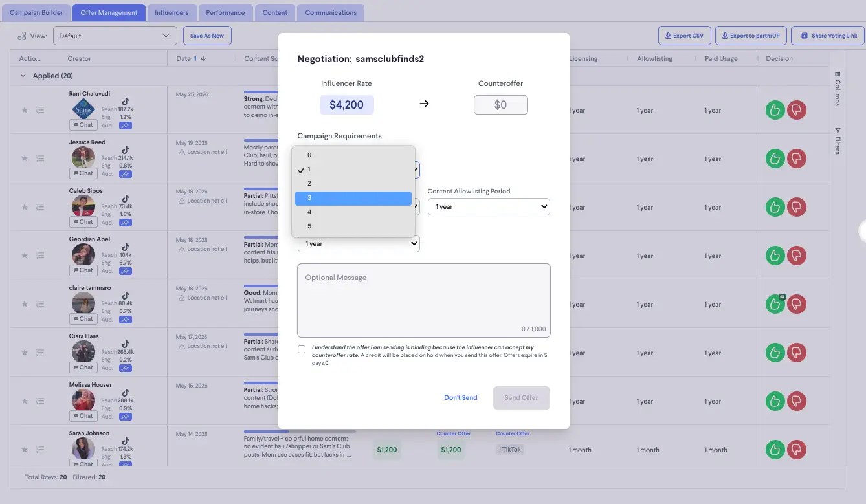Reject Jessica Reed with thumbs down
Viewport: 866px width, 504px height.
[797, 159]
